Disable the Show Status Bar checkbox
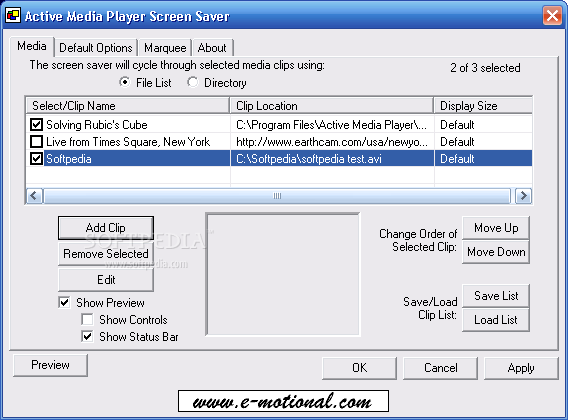Image resolution: width=568 pixels, height=420 pixels. click(x=87, y=337)
